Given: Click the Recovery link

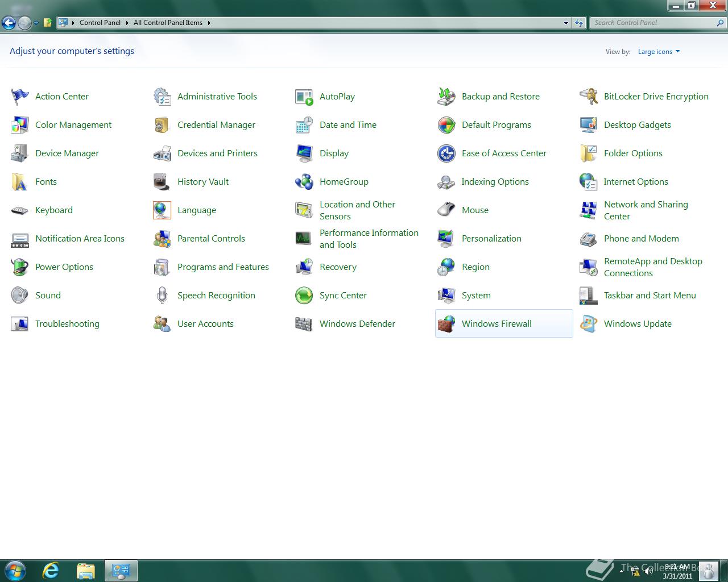Looking at the screenshot, I should tap(338, 267).
